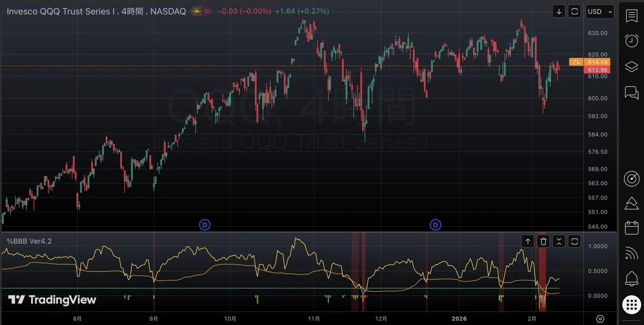Click the 1.0000 indicator scale value
Viewport: 644px width, 325px height.
pyautogui.click(x=597, y=247)
